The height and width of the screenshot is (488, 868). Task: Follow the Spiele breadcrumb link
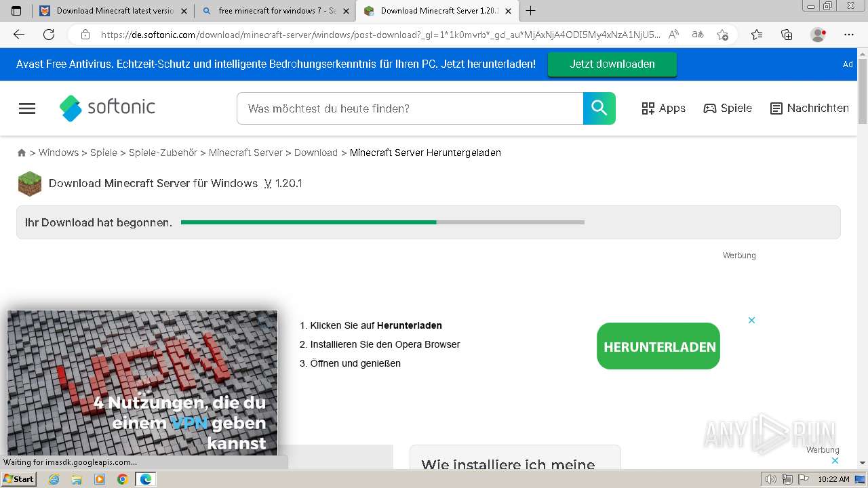click(104, 152)
